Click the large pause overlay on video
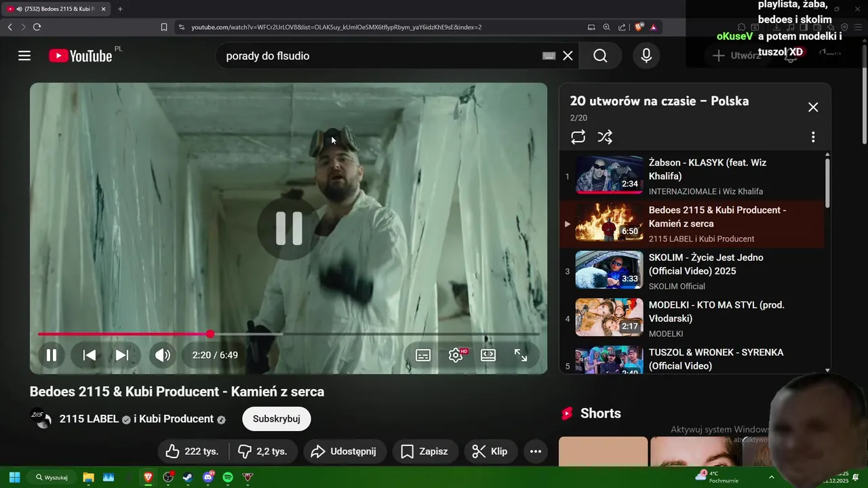Viewport: 868px width, 488px height. click(x=289, y=228)
